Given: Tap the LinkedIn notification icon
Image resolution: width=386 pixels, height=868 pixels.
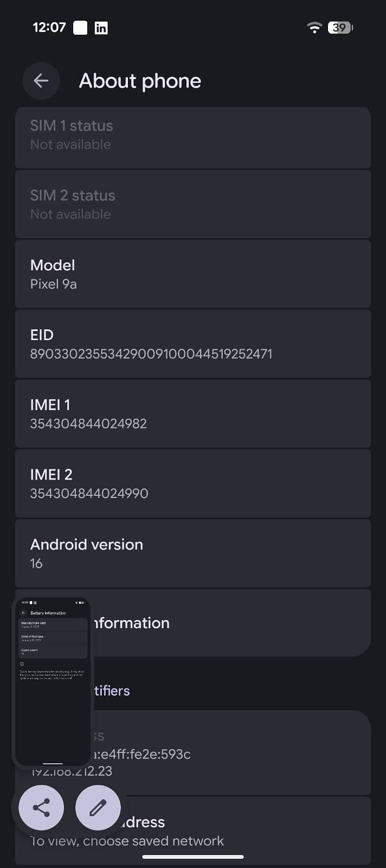Looking at the screenshot, I should (x=101, y=28).
